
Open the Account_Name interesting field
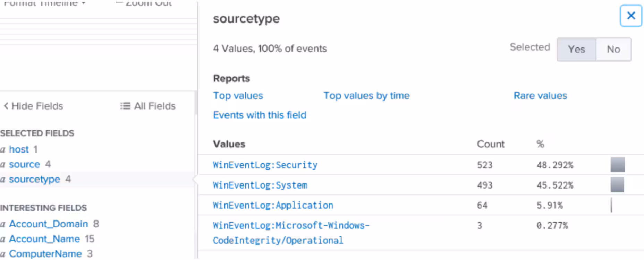click(x=44, y=239)
